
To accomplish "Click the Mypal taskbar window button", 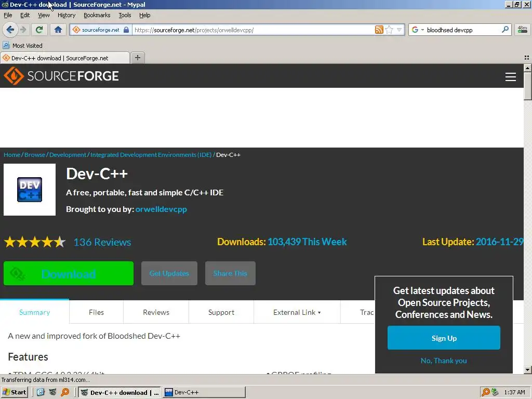I will point(120,392).
